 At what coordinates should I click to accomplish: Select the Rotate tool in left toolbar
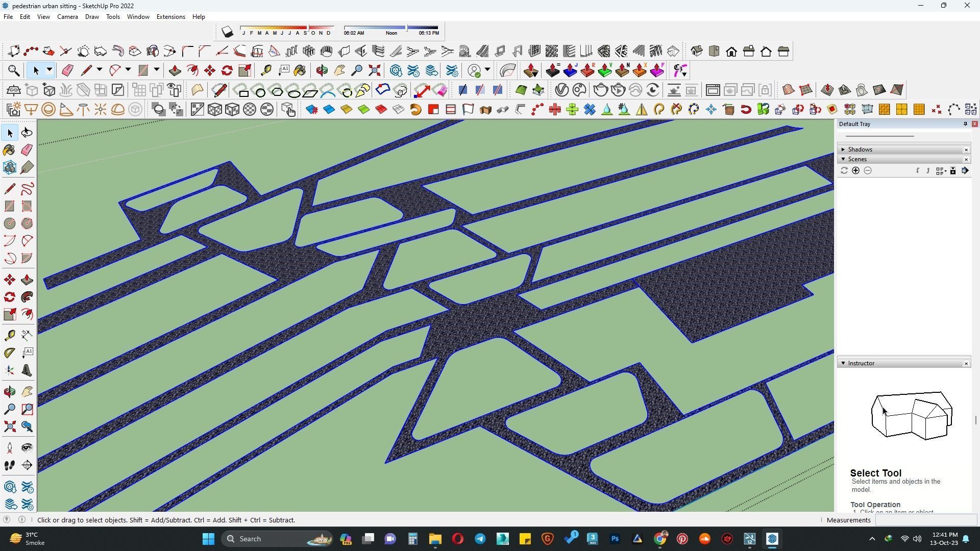pos(9,297)
